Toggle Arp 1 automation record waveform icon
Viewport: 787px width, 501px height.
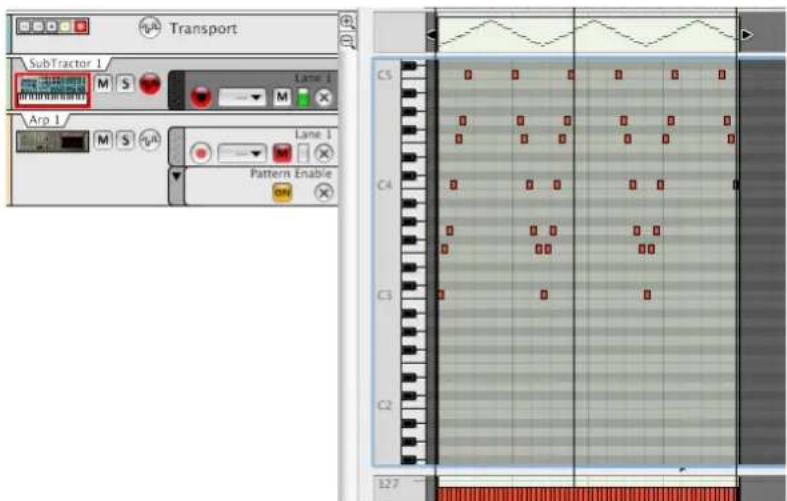coord(150,140)
